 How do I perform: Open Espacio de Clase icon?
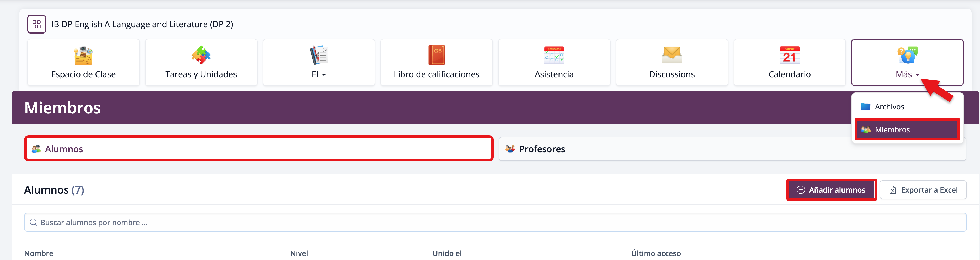[83, 56]
